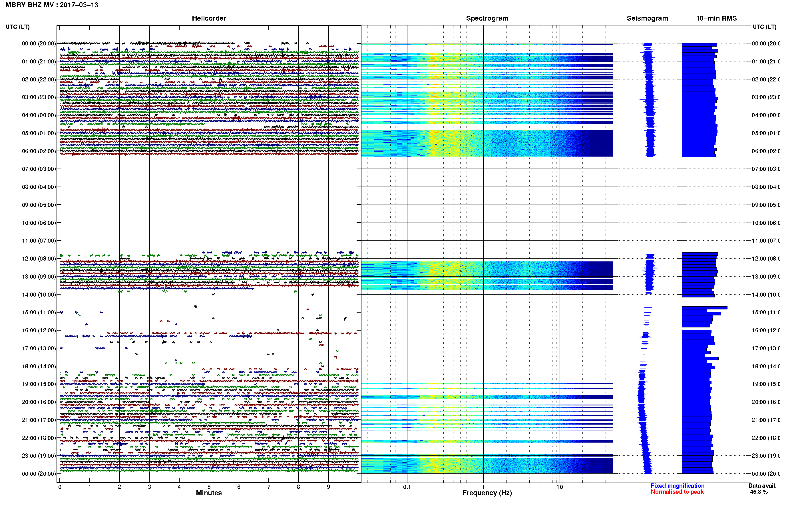812x508 pixels.
Task: Click the left '08:00 (04:00)' time label
Action: 39,187
